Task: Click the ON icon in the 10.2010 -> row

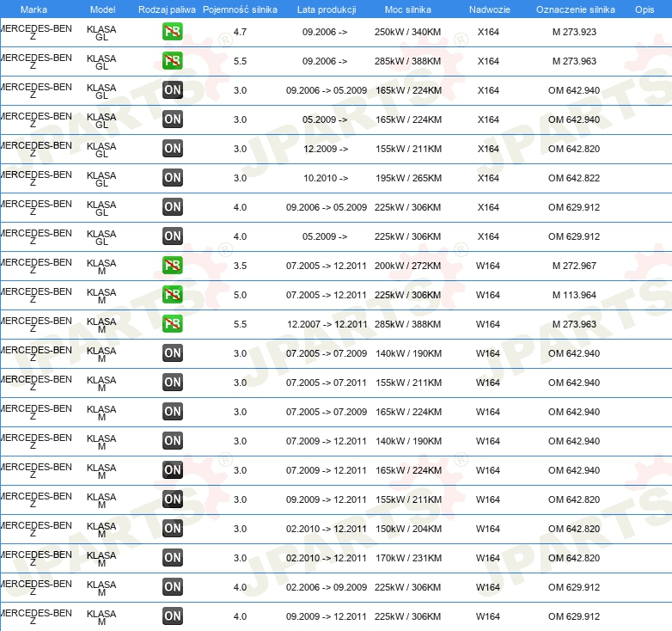Action: click(173, 178)
